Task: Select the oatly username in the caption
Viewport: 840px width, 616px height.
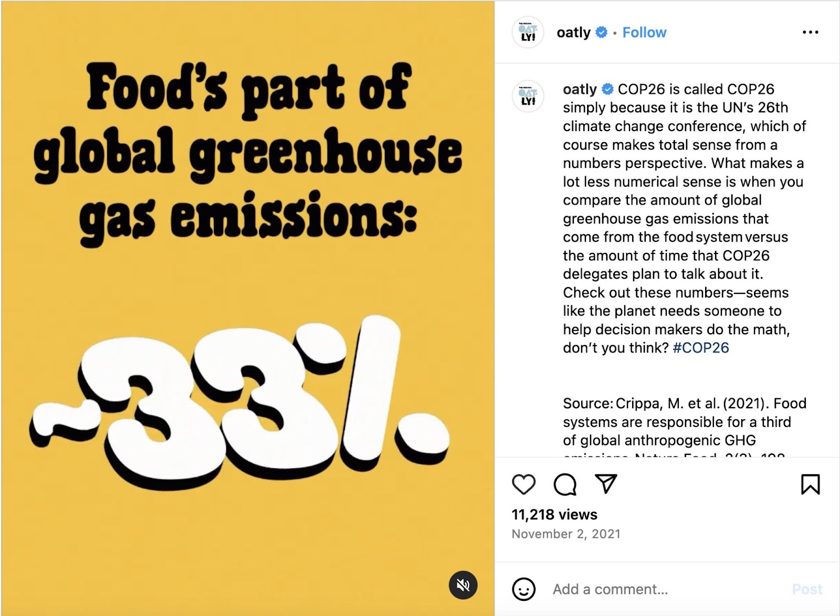Action: pyautogui.click(x=580, y=89)
